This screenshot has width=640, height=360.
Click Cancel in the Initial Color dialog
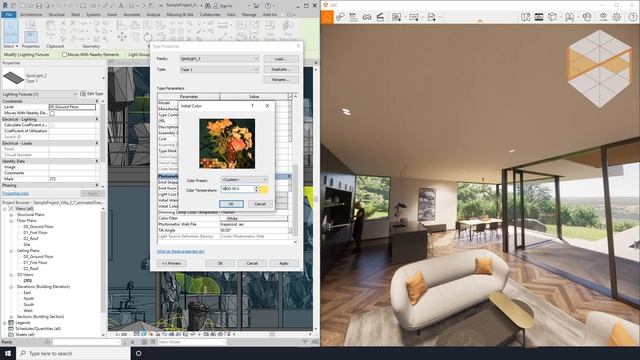pyautogui.click(x=260, y=204)
